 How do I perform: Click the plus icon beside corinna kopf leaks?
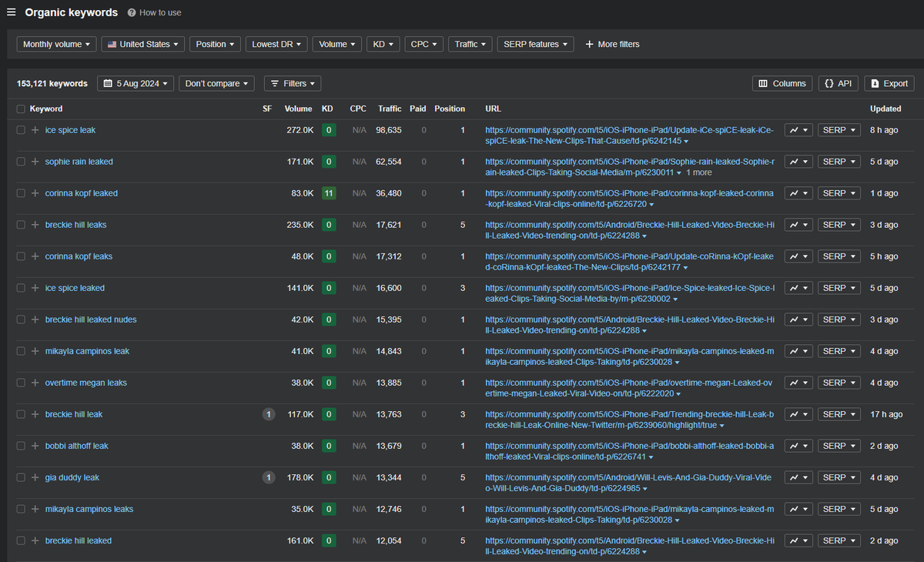coord(35,256)
